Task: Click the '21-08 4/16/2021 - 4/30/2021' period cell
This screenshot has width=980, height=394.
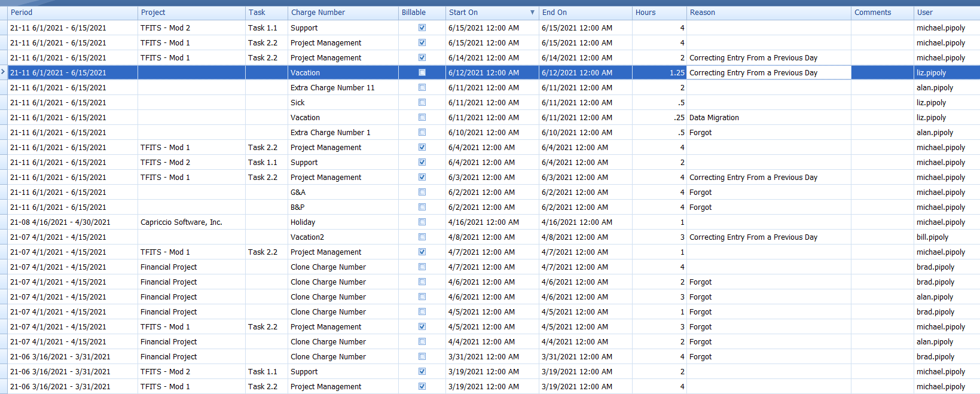Action: click(x=73, y=222)
